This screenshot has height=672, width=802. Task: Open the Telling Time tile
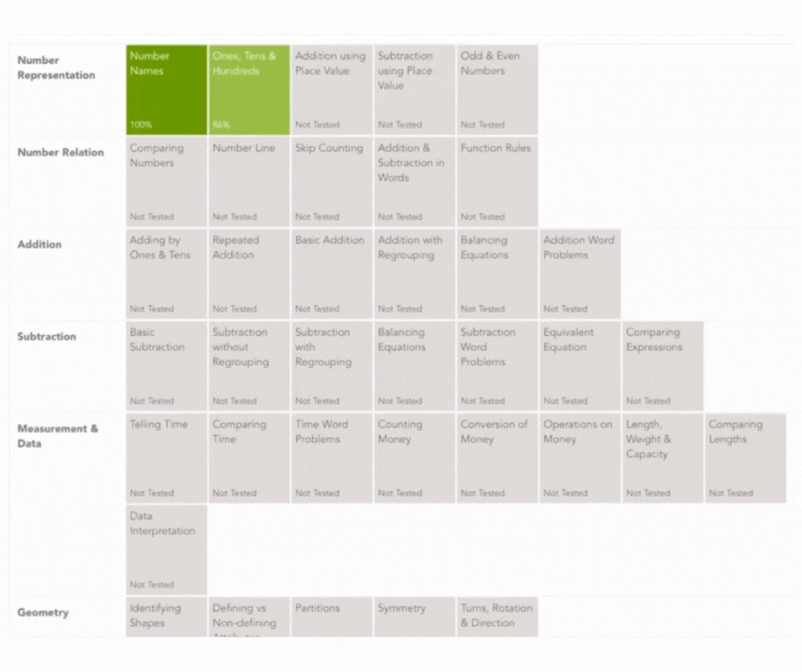[166, 458]
